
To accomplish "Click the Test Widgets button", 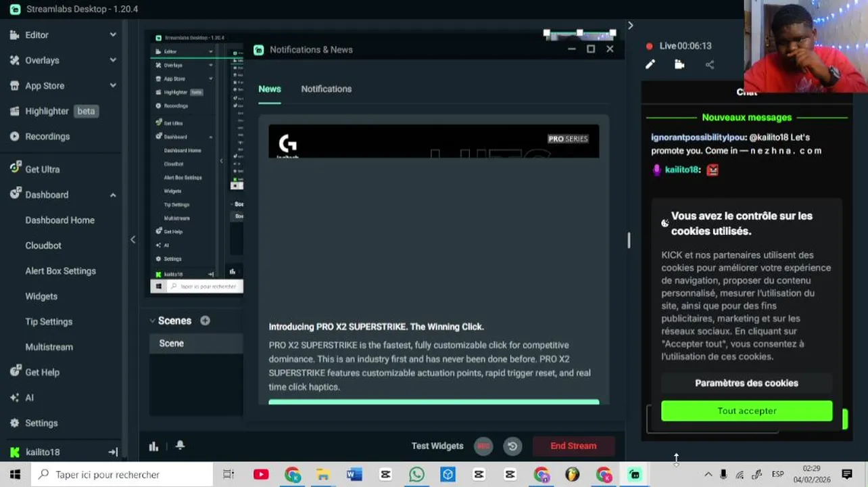I will click(x=437, y=446).
